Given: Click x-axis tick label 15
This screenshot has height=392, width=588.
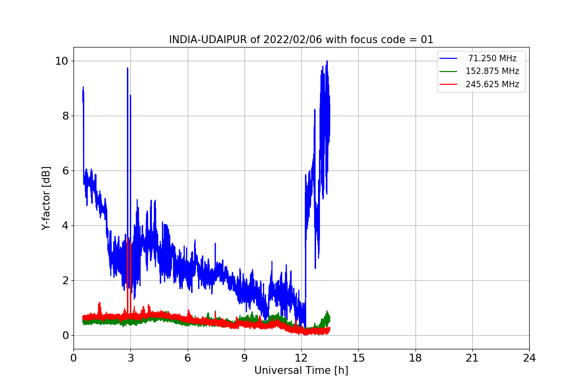Looking at the screenshot, I should [358, 358].
